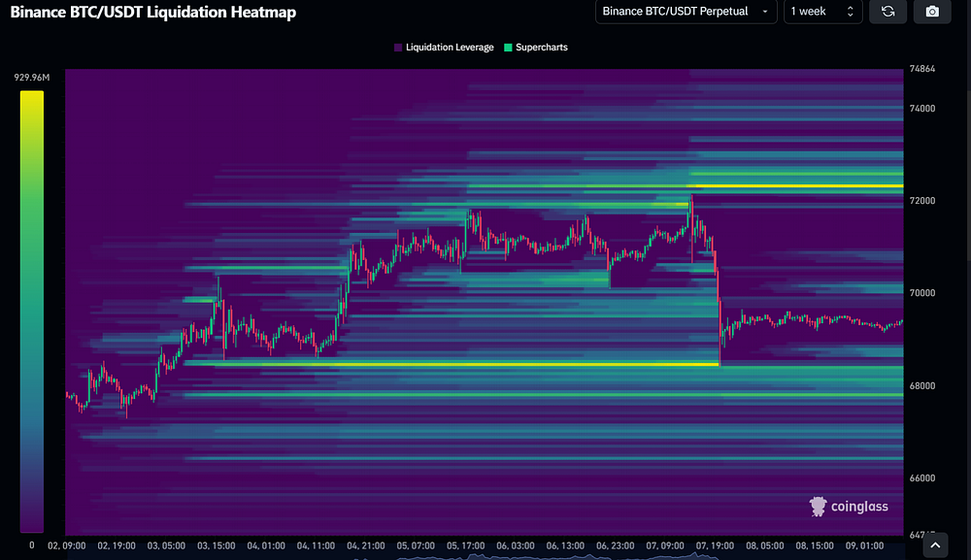Click the 03, 05:00 time axis label
Screen dimensions: 971x560
coord(166,545)
